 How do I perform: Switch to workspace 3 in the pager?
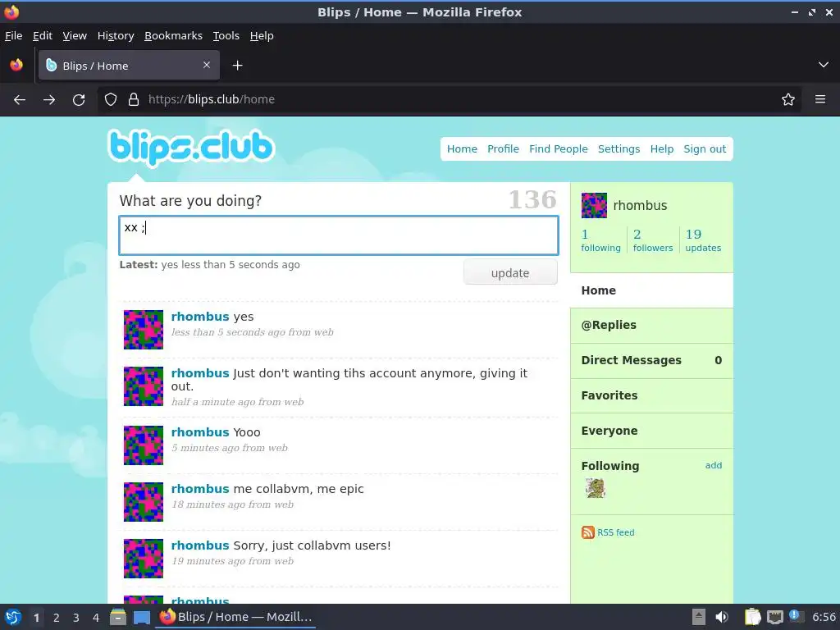point(76,618)
